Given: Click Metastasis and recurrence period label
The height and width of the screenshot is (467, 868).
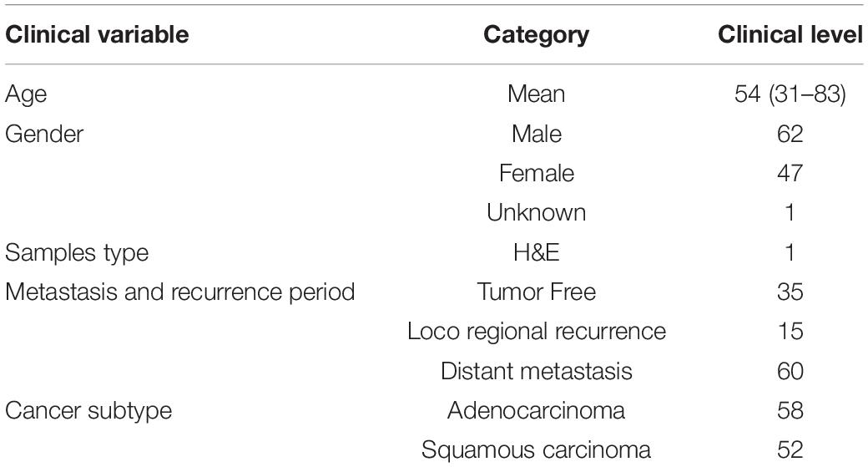Looking at the screenshot, I should (x=180, y=292).
